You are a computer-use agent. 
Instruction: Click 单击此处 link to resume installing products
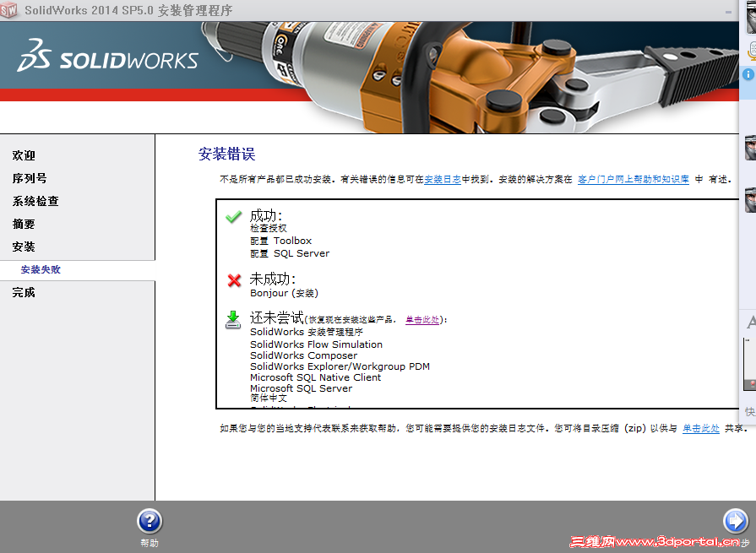pos(422,320)
